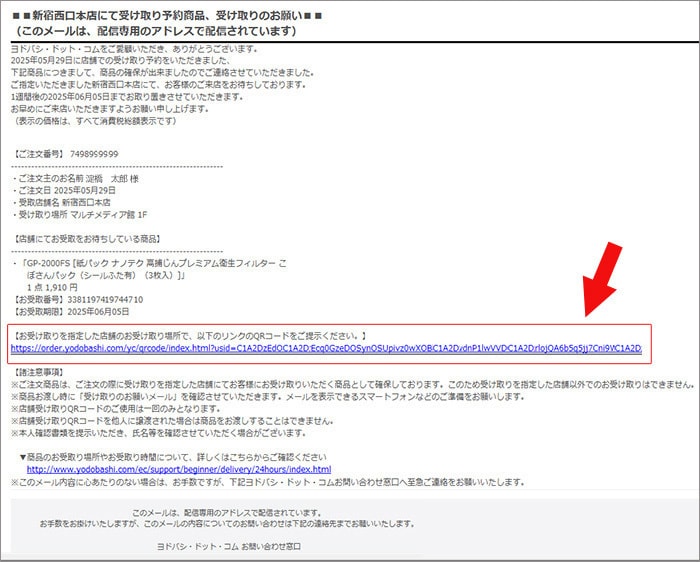Select the 【店舗にてお受取をお待ちしている商品】 heading
This screenshot has height=562, width=700.
click(87, 239)
